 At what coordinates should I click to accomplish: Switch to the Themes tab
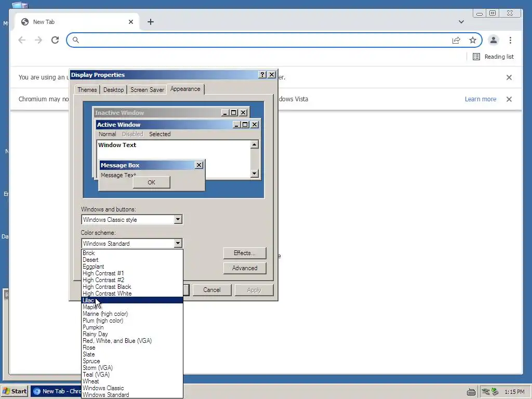(87, 90)
